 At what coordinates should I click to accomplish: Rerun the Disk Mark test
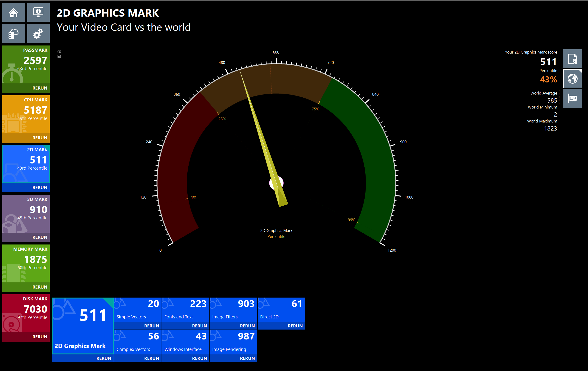[40, 337]
